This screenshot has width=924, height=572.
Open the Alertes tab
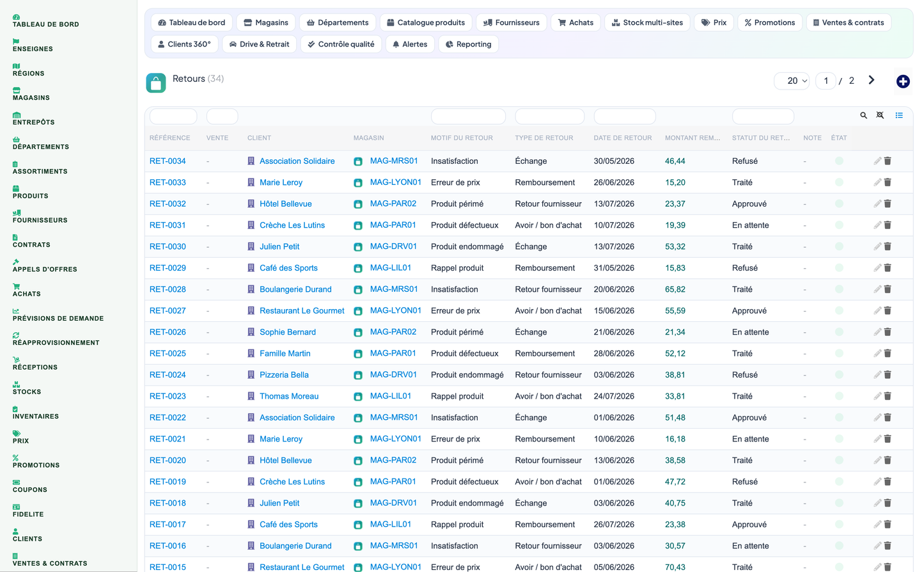point(410,44)
